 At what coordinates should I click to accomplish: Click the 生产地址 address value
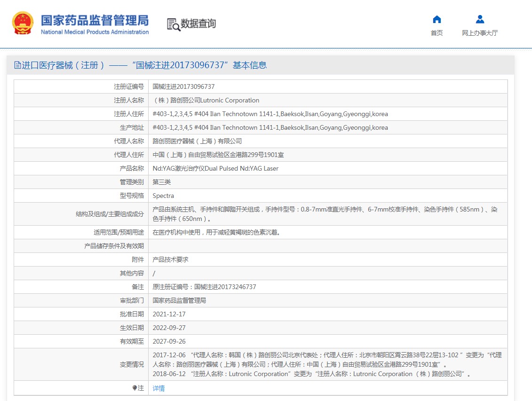[x=270, y=127]
